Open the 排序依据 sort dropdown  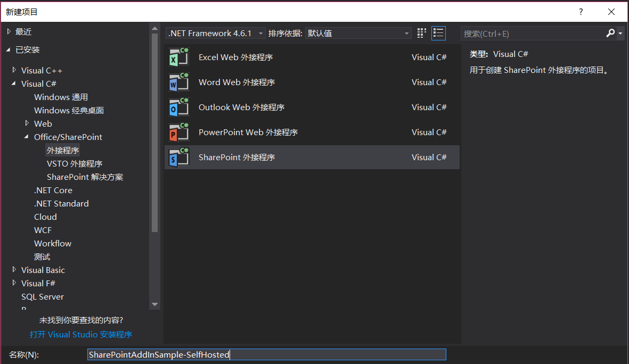(x=406, y=33)
